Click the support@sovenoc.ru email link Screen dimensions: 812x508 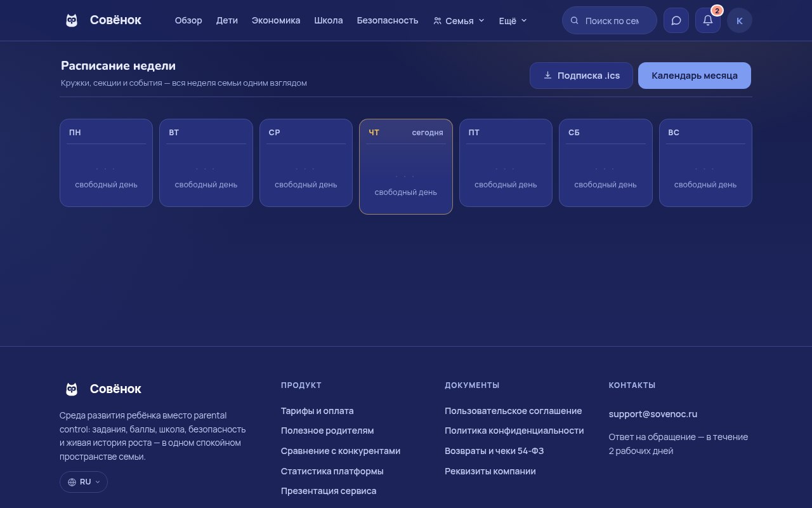653,414
